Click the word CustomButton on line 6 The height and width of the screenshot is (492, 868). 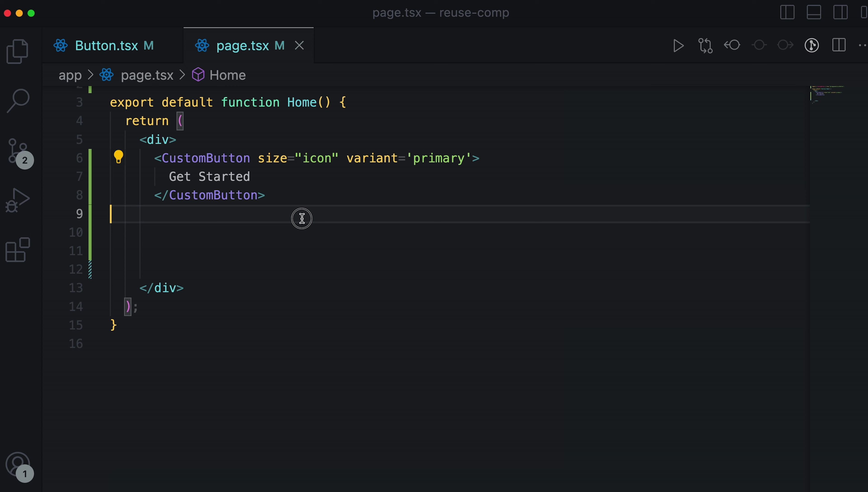206,158
